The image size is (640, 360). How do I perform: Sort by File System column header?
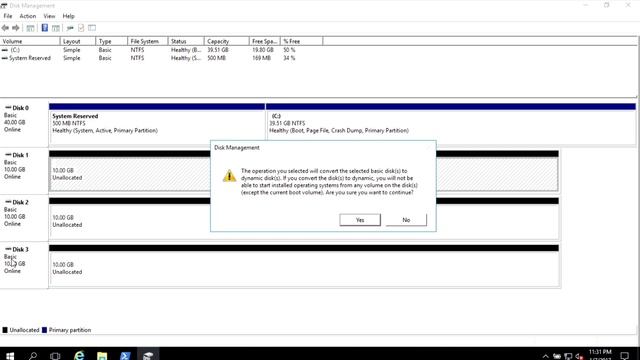coord(148,41)
